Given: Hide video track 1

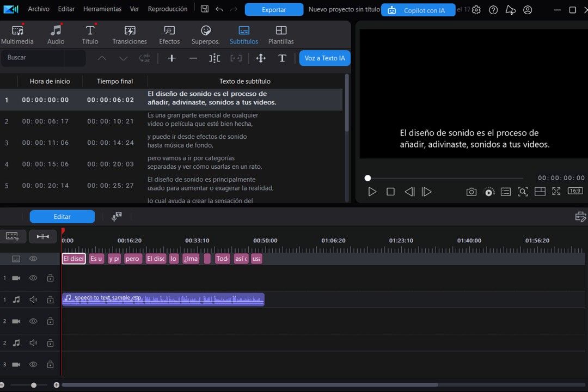Looking at the screenshot, I should coord(33,278).
